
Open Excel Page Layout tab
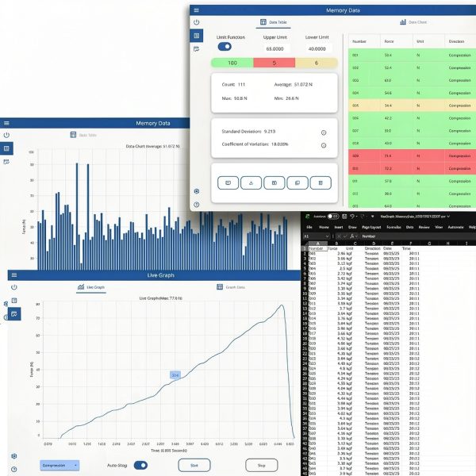[371, 227]
